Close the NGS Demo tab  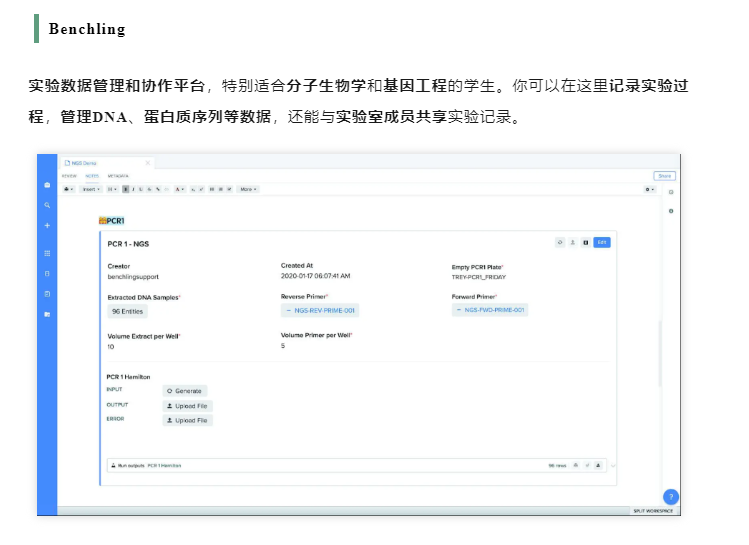point(148,163)
